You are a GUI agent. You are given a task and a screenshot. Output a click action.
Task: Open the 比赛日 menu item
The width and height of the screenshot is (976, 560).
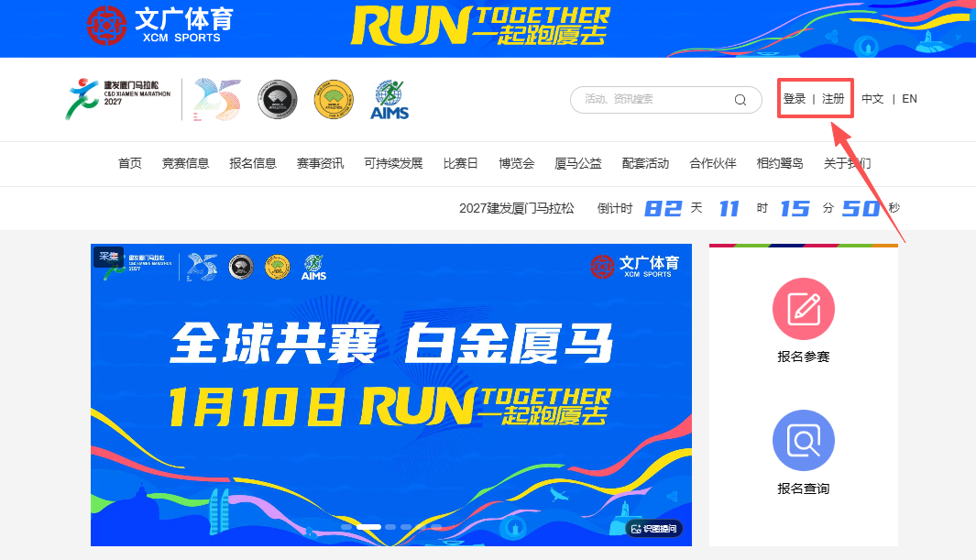[x=461, y=163]
